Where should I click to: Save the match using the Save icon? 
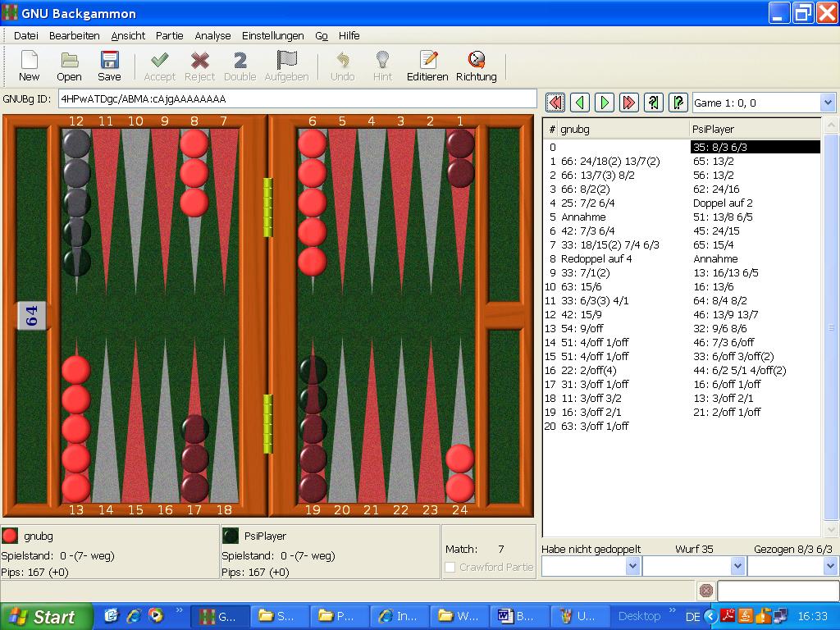[x=109, y=66]
